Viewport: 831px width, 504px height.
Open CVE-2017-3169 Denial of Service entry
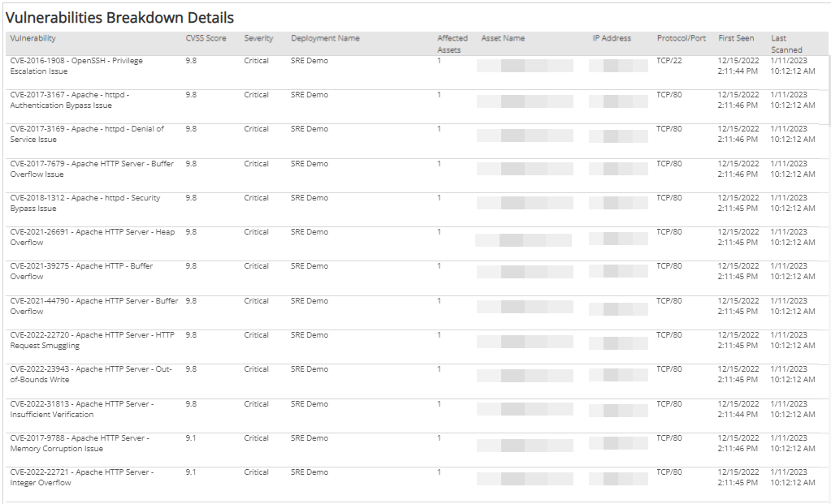click(x=86, y=134)
